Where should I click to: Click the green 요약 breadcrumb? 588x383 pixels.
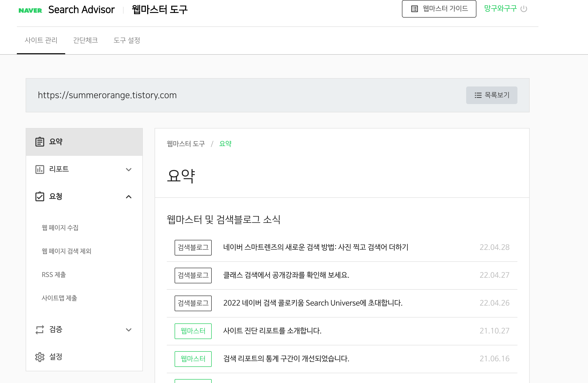coord(225,144)
